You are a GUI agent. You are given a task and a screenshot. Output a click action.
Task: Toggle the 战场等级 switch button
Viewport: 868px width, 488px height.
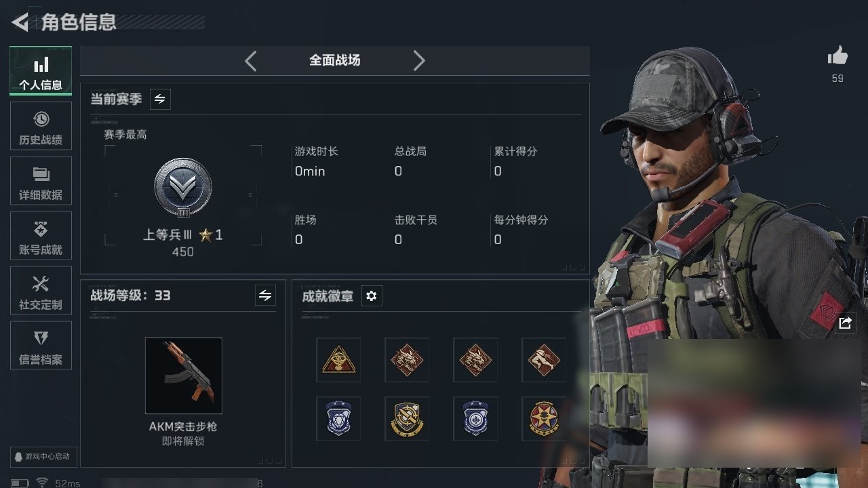point(265,296)
